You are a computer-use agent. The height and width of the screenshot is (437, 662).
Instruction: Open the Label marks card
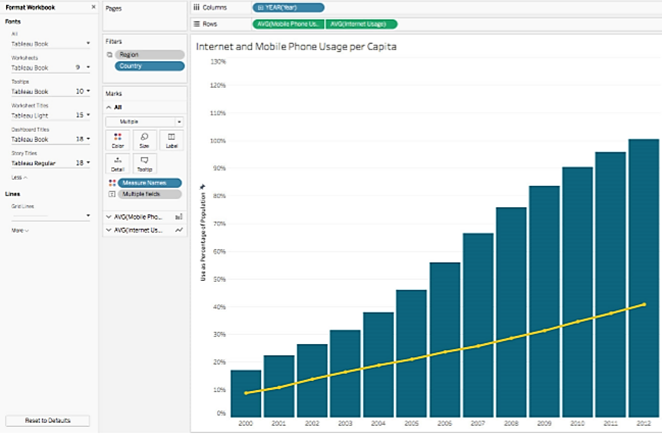click(x=171, y=141)
